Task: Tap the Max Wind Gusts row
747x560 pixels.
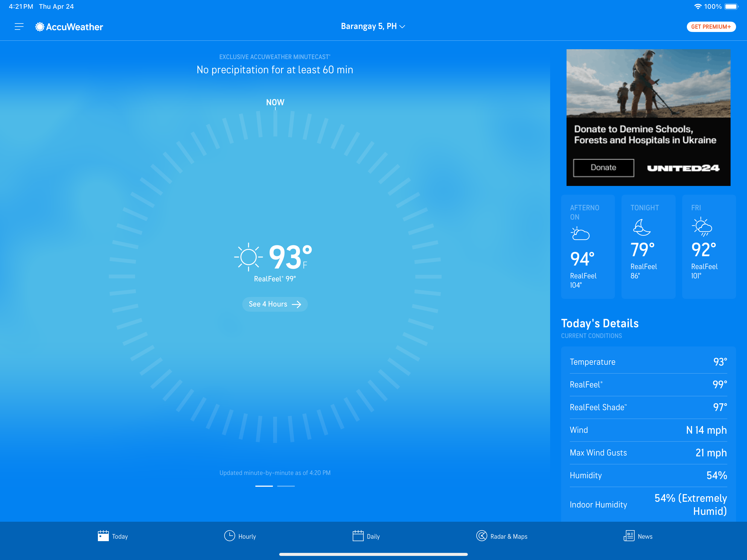Action: (x=648, y=453)
